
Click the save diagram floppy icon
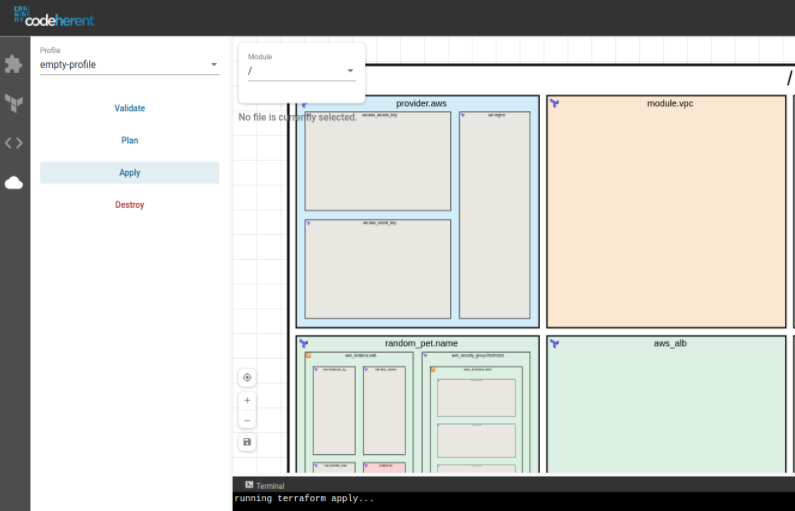pyautogui.click(x=247, y=442)
